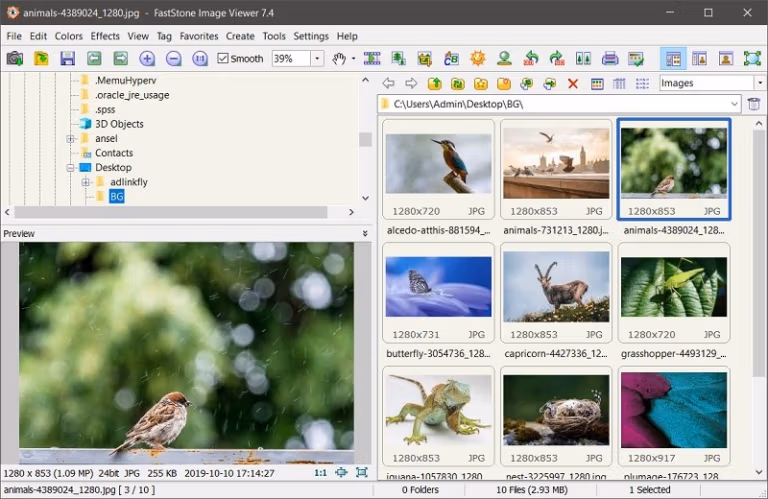The height and width of the screenshot is (499, 768).
Task: Open the zoom percentage dropdown arrow
Action: coord(317,59)
